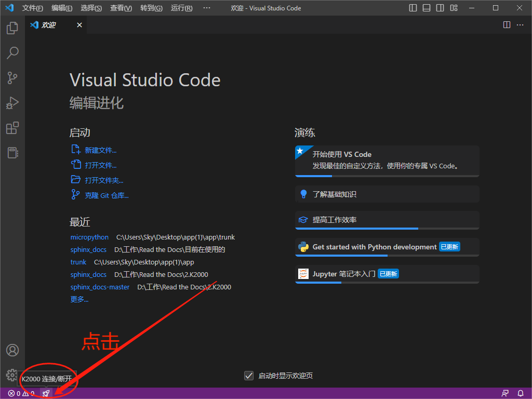The height and width of the screenshot is (399, 532).
Task: Maximize the Visual Studio Code window
Action: point(495,8)
